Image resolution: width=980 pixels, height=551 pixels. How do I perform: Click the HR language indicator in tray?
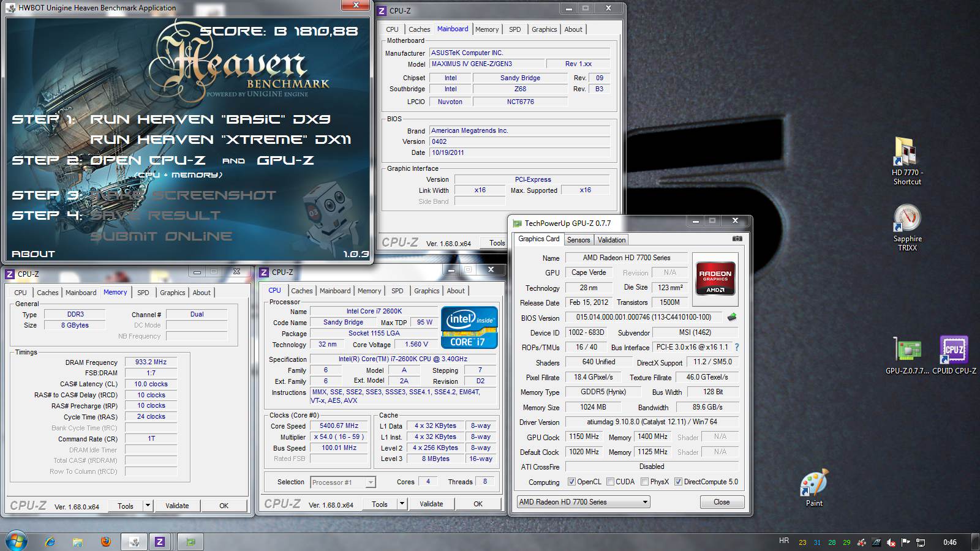(784, 541)
